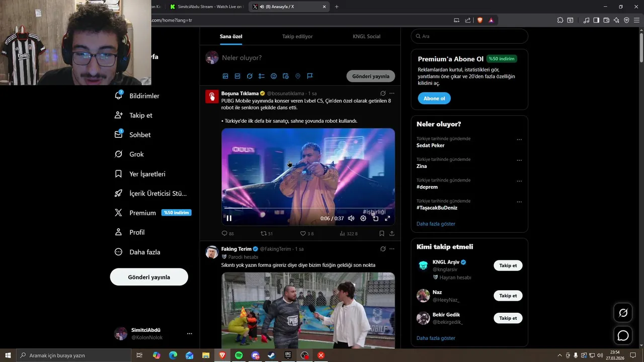This screenshot has width=644, height=362.
Task: Mute the video sound
Action: (351, 218)
